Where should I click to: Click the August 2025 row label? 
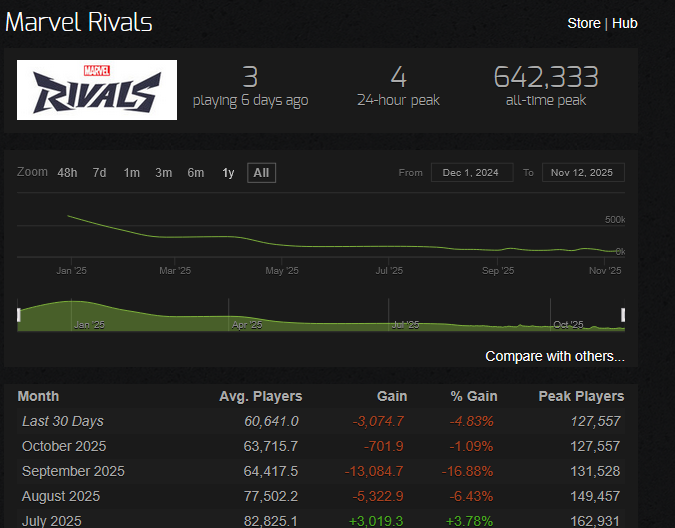click(61, 496)
